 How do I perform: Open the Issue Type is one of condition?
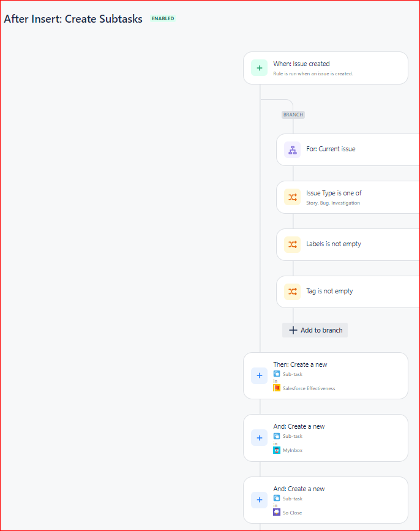point(348,197)
